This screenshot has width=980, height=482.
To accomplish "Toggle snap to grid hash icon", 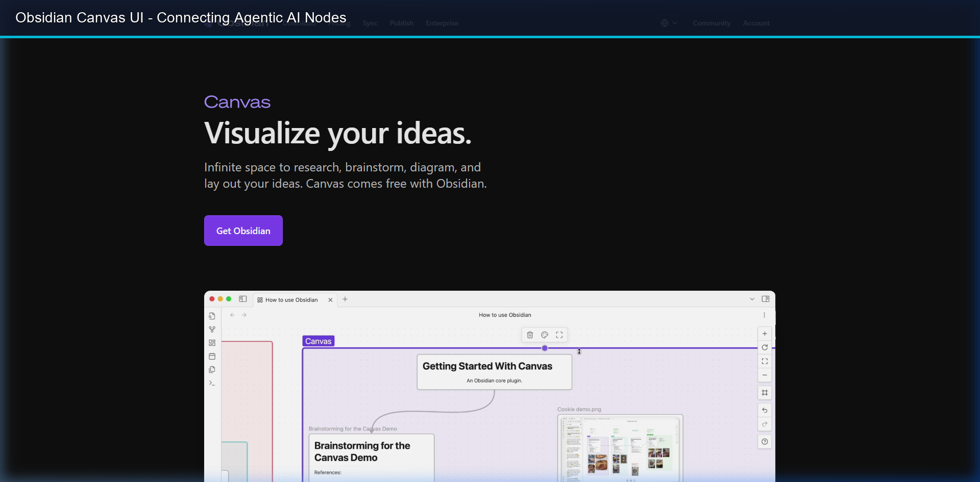I will click(x=765, y=393).
